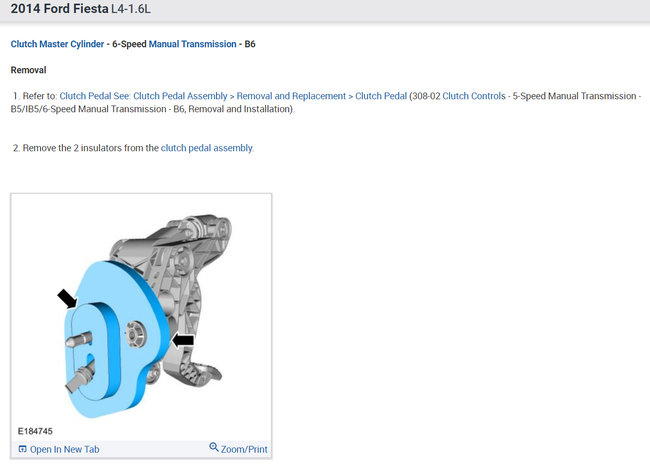Click the clutch pedal assembly illustration
This screenshot has width=650, height=475.
pos(143,315)
